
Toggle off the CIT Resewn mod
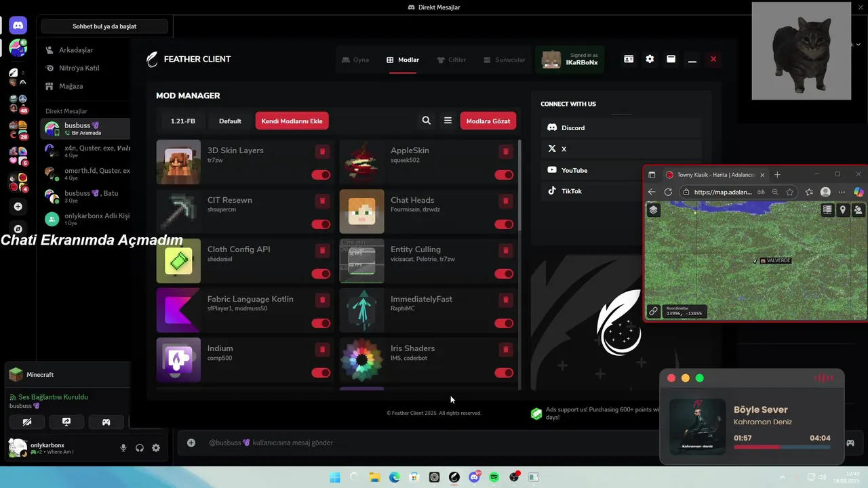coord(321,224)
